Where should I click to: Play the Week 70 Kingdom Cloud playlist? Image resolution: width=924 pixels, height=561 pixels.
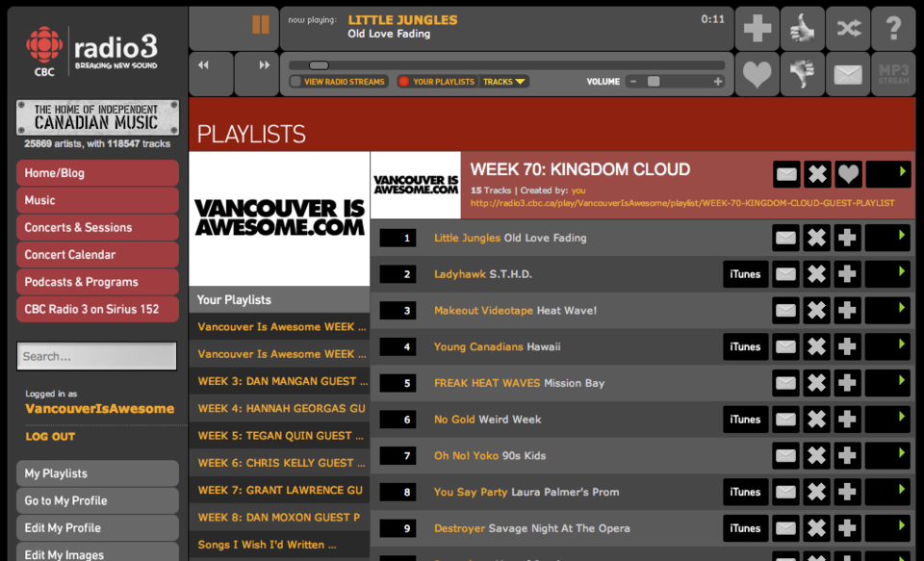click(888, 174)
